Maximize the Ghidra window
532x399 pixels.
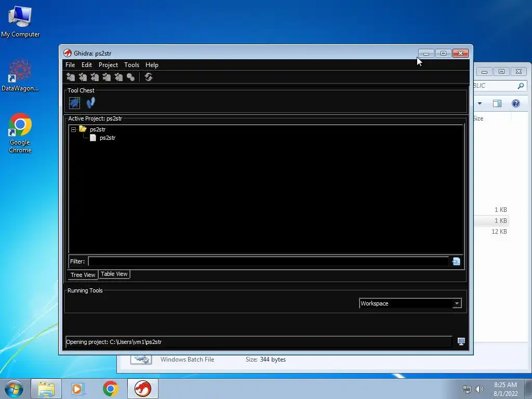pyautogui.click(x=443, y=54)
